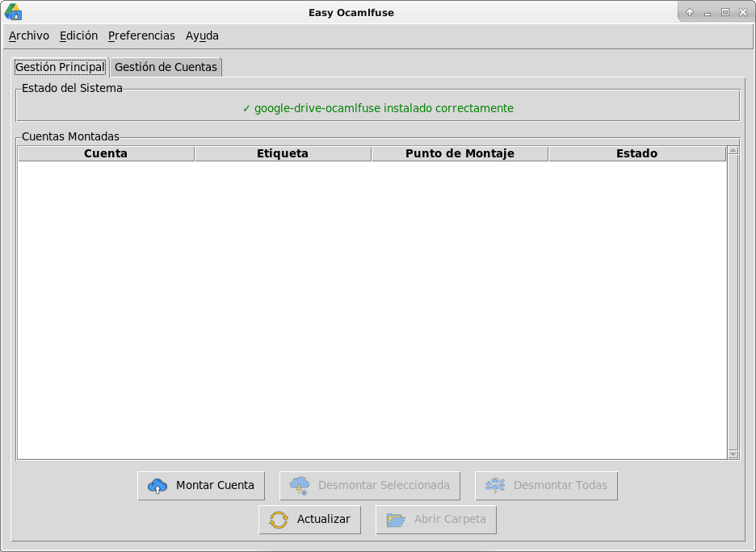Maximize the Easy Ocamlfuse window
Viewport: 756px width, 552px height.
(x=725, y=13)
